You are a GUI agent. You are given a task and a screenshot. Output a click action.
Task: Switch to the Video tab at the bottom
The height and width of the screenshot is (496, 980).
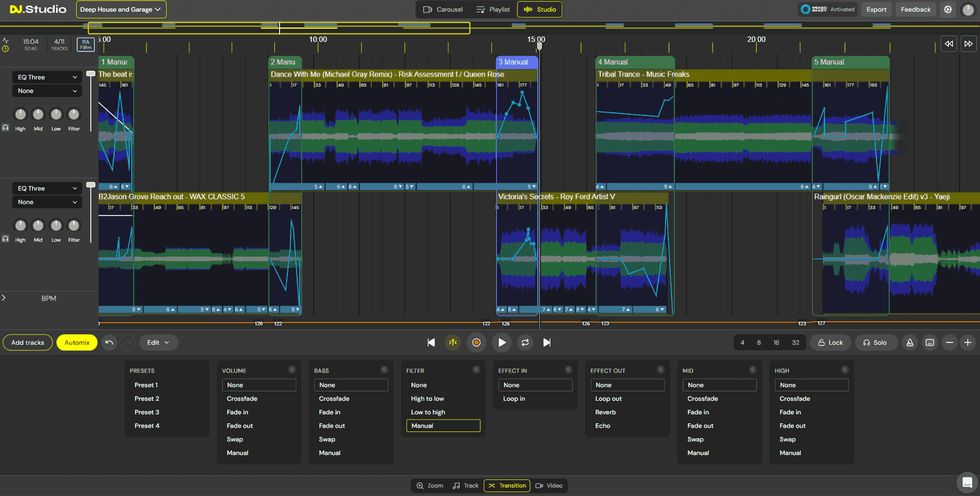tap(550, 485)
